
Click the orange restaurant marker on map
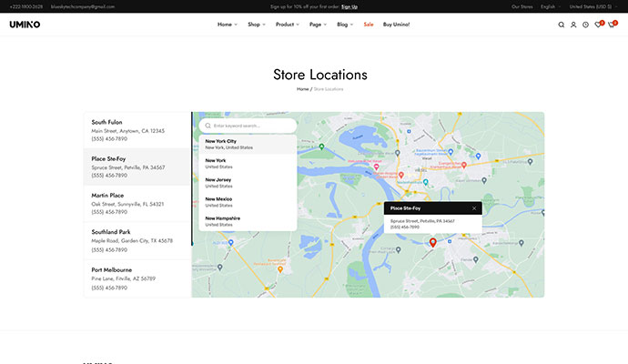280,270
